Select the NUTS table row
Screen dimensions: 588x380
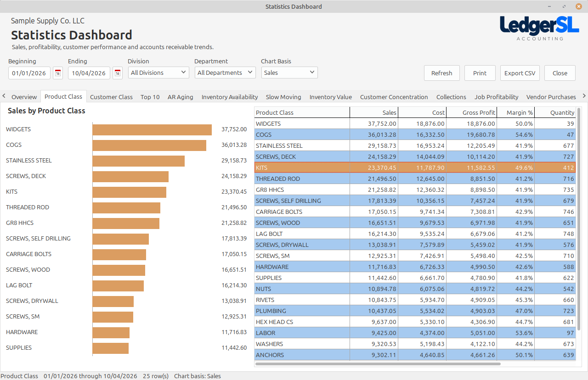click(x=415, y=289)
